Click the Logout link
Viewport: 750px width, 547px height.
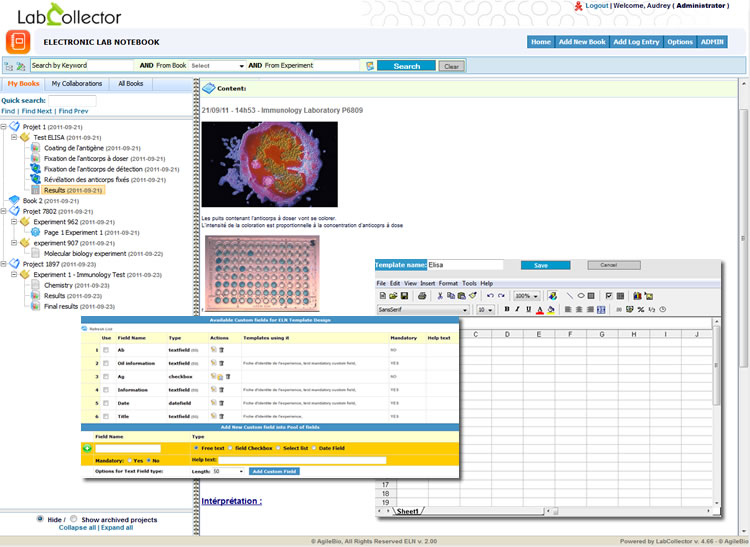(596, 6)
